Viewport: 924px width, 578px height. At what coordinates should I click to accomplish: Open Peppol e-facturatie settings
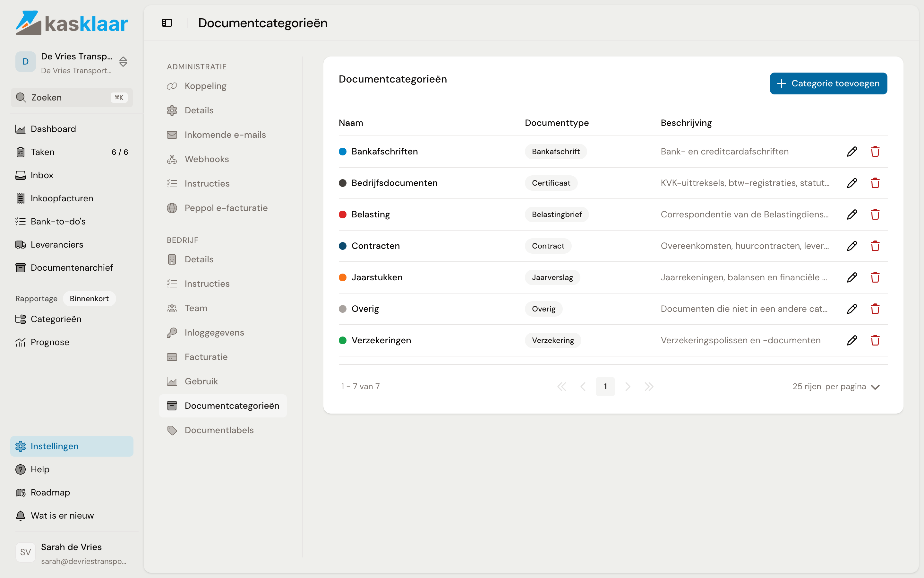tap(223, 208)
